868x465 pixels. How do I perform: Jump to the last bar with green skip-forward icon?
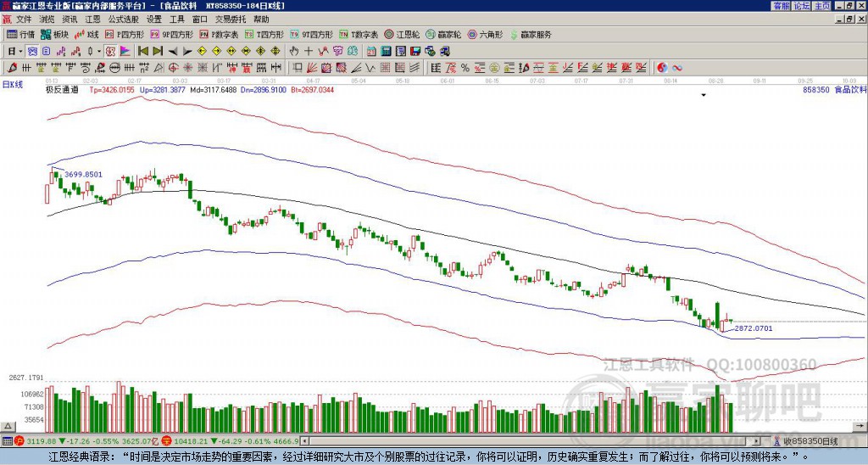[158, 52]
